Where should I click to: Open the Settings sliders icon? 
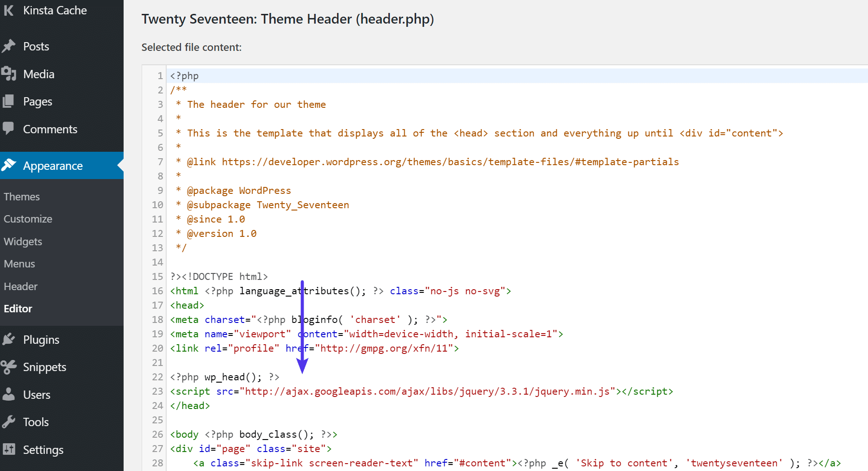click(x=10, y=449)
